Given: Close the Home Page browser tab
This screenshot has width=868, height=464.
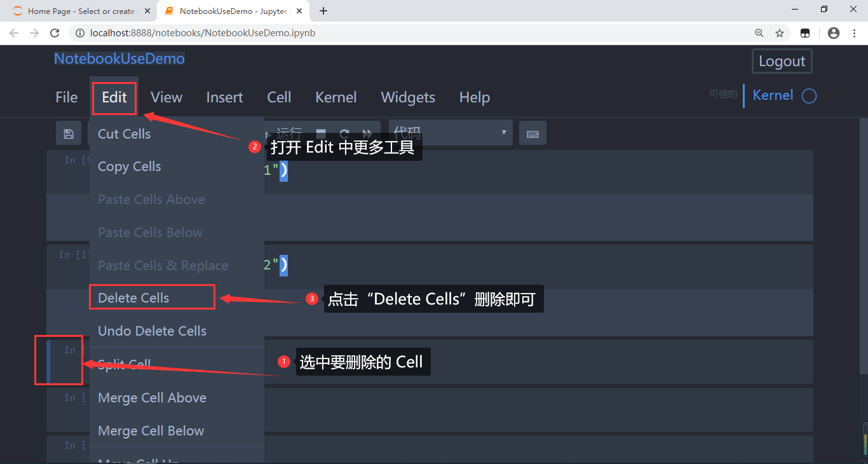Looking at the screenshot, I should click(x=147, y=11).
